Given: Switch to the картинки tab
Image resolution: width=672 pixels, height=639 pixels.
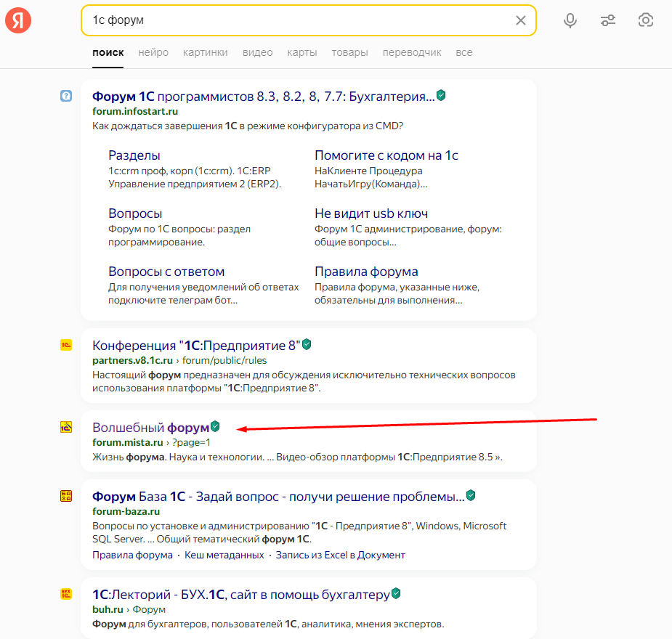Looking at the screenshot, I should click(x=205, y=52).
